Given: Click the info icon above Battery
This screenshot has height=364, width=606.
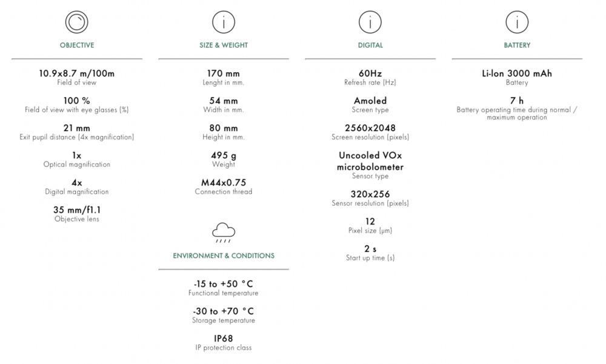Looking at the screenshot, I should pos(516,23).
